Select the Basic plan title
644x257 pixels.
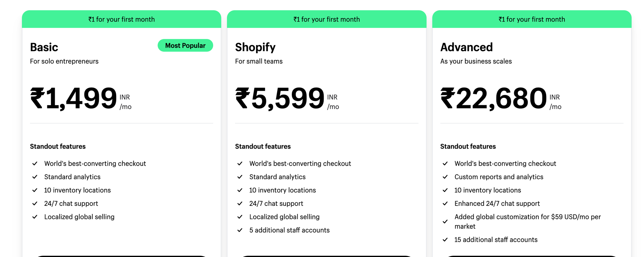tap(44, 47)
